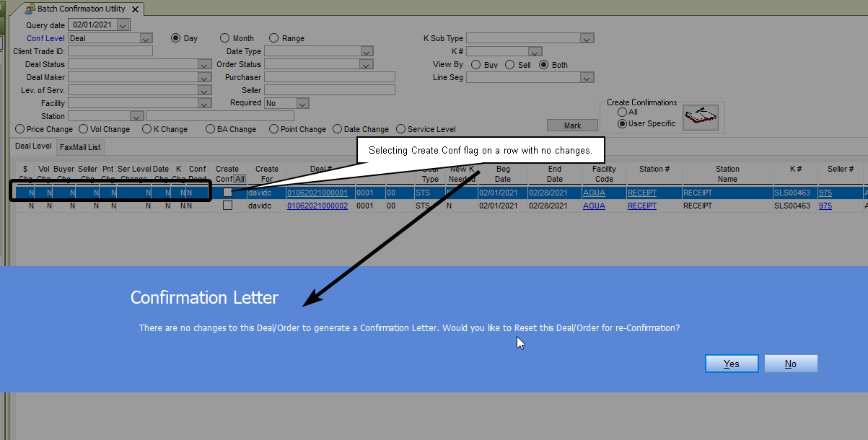The height and width of the screenshot is (440, 868).
Task: Click the Client Trade ID input field
Action: 110,51
